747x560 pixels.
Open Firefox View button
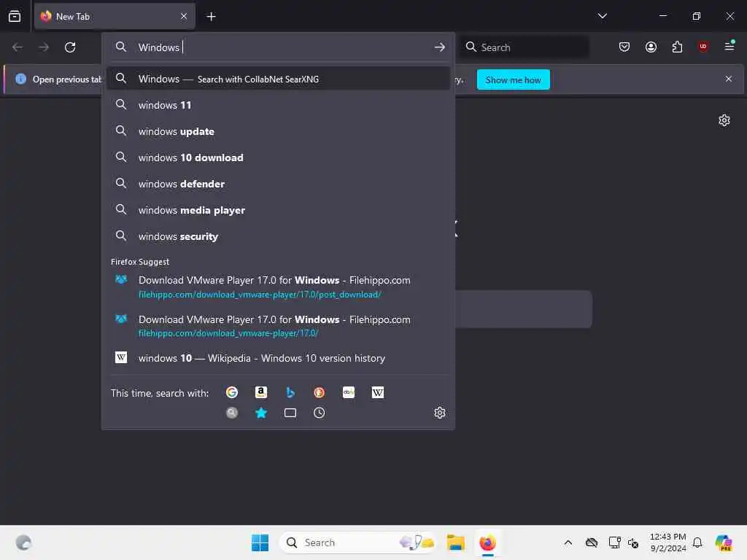tap(15, 16)
